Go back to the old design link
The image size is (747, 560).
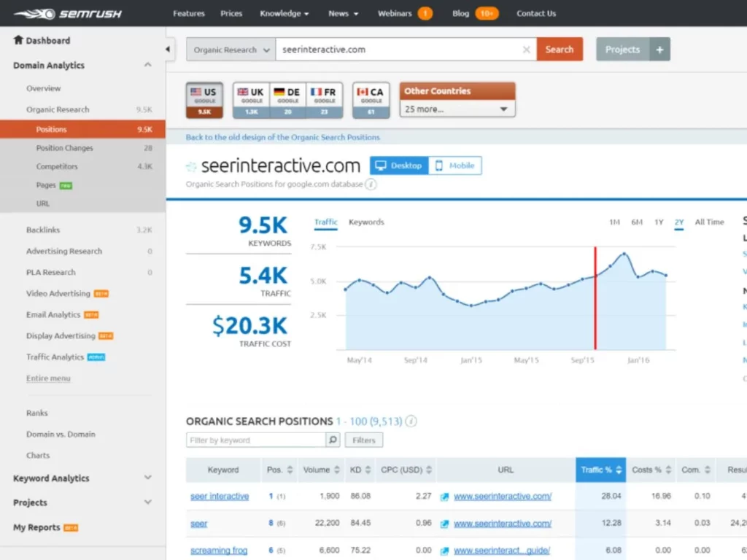coord(282,137)
